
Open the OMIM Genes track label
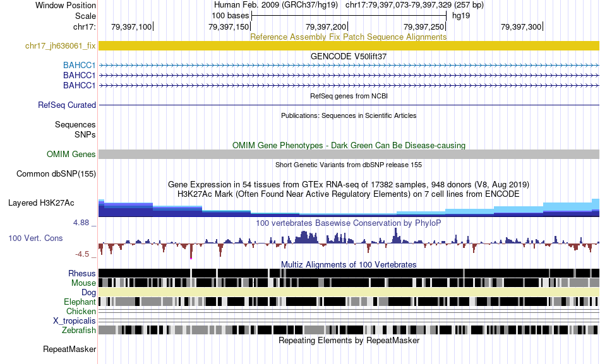[71, 154]
